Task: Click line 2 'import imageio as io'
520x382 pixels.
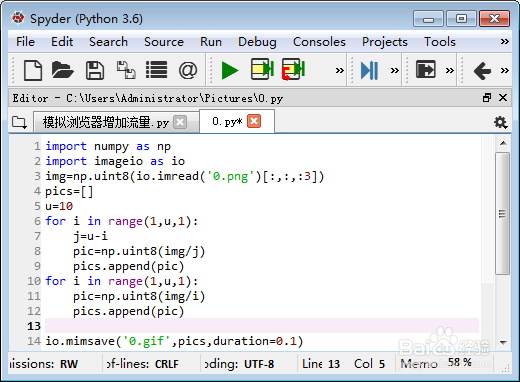Action: coord(115,161)
